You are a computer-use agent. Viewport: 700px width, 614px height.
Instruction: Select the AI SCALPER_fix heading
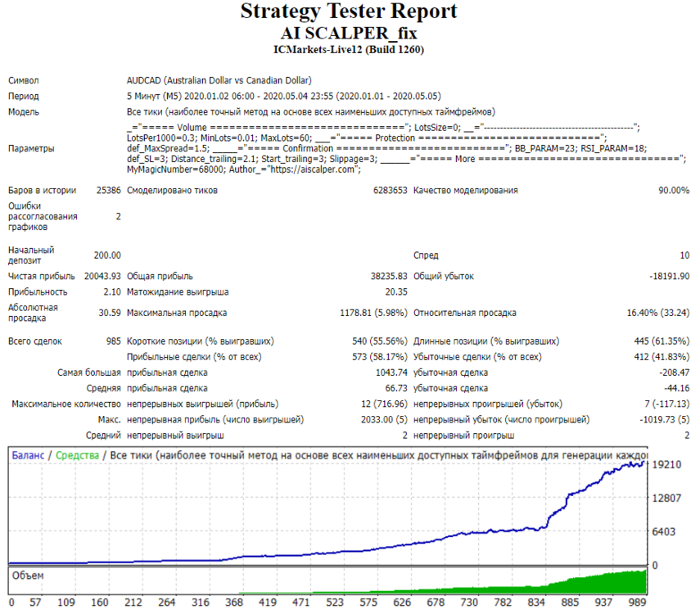coord(349,34)
